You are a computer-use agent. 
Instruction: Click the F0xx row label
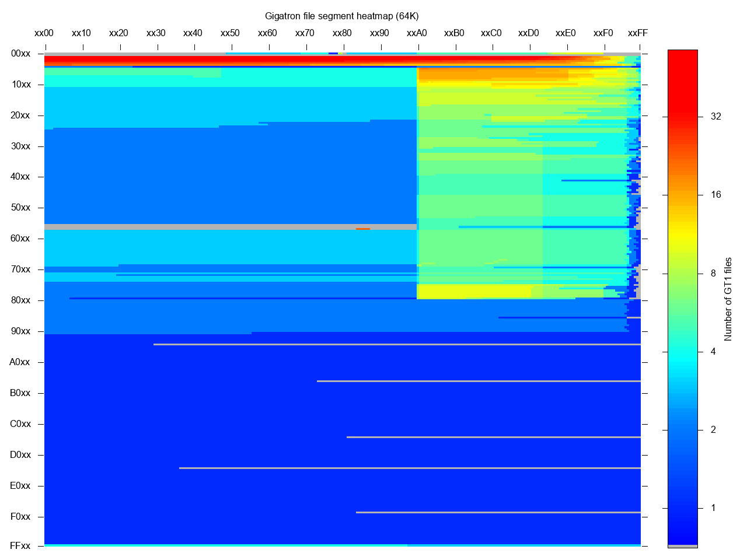pos(20,517)
